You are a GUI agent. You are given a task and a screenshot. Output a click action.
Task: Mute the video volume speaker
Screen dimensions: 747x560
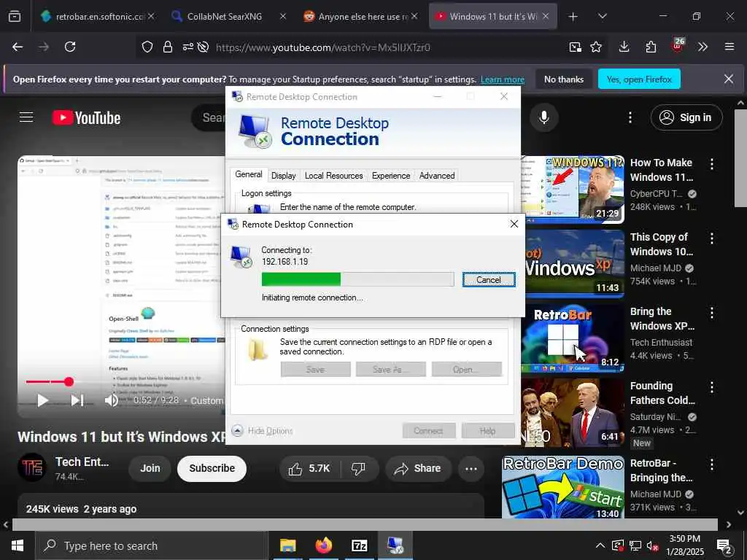tap(112, 400)
